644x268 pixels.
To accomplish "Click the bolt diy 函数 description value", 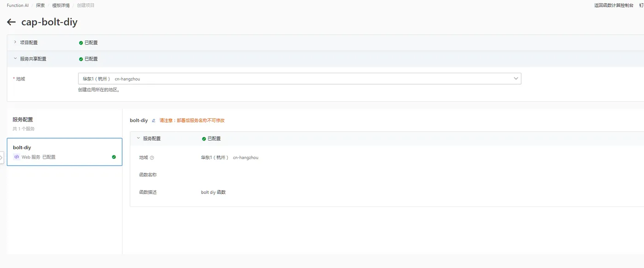I will click(213, 192).
